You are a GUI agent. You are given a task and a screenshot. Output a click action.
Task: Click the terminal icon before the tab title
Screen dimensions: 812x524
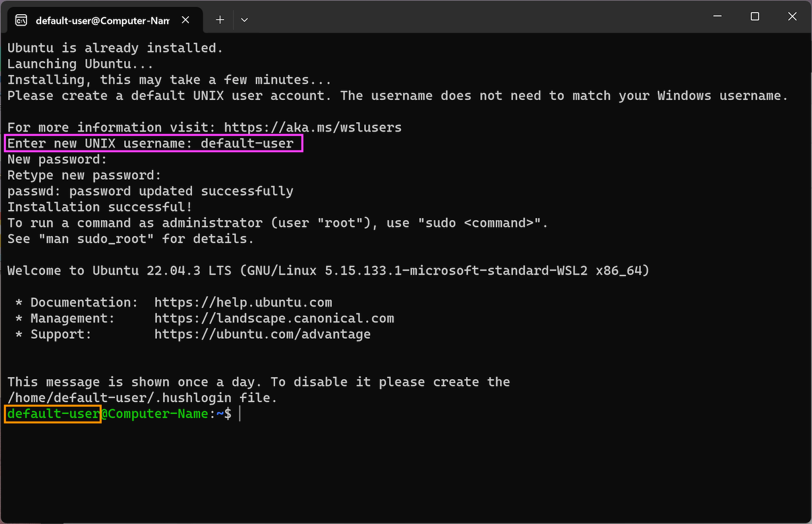click(x=20, y=20)
